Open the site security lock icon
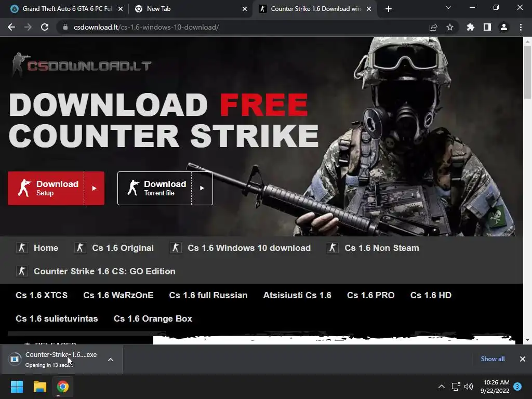This screenshot has width=532, height=399. 65,27
